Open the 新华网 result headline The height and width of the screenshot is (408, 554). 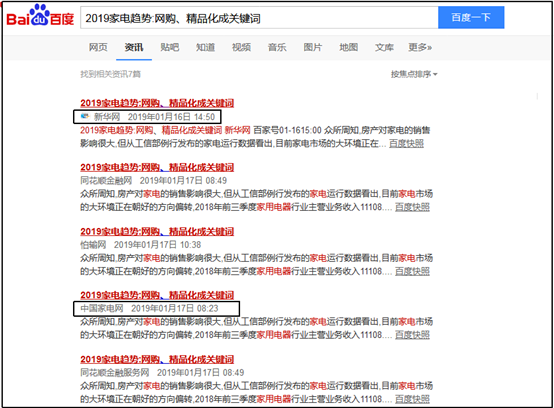click(157, 103)
